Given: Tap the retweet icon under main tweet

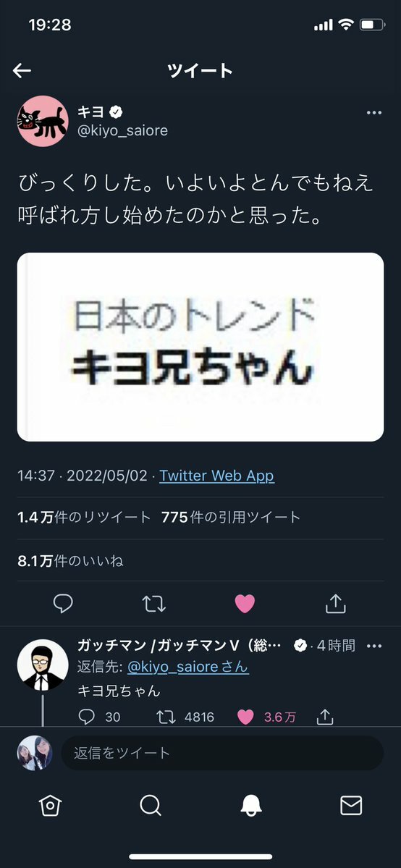Looking at the screenshot, I should 154,604.
